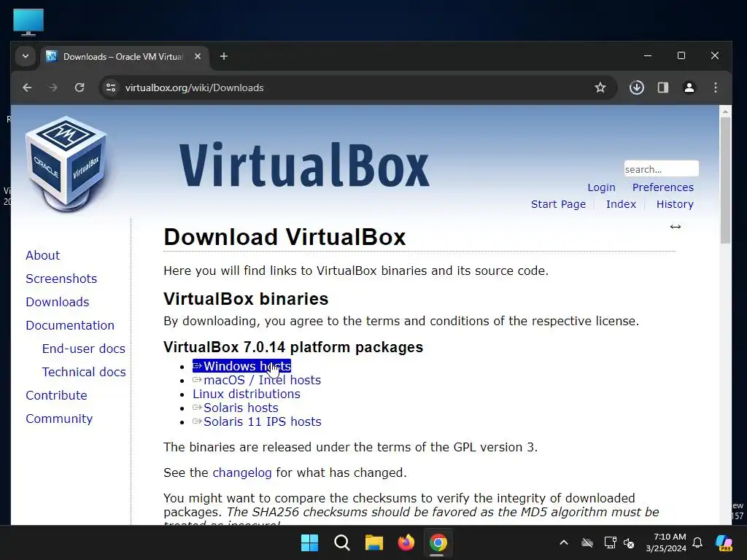Click the OneDrive cloud tray icon
This screenshot has width=747, height=560.
pyautogui.click(x=587, y=542)
